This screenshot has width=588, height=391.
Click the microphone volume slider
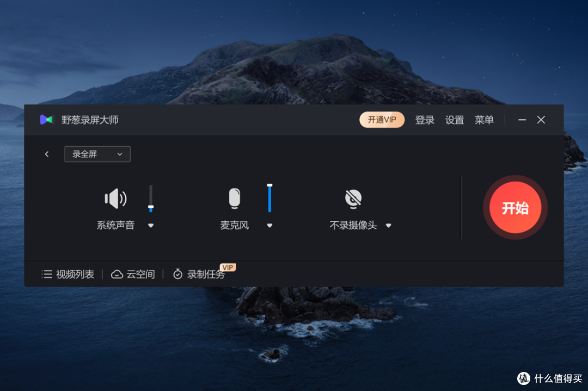coord(269,198)
